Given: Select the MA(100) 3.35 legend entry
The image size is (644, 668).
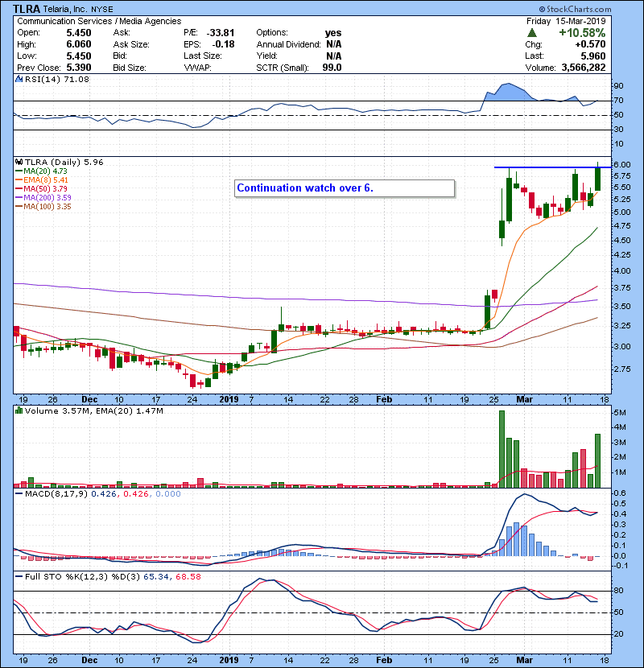Looking at the screenshot, I should click(43, 207).
